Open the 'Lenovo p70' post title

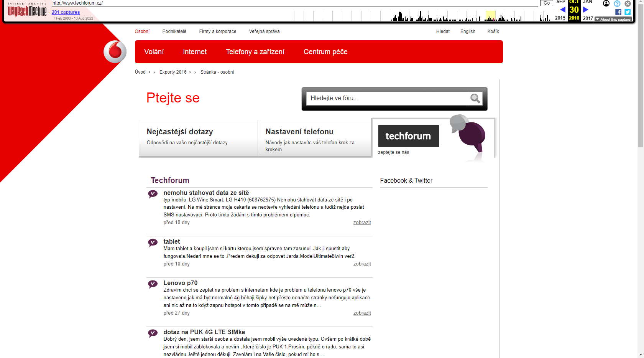(180, 283)
